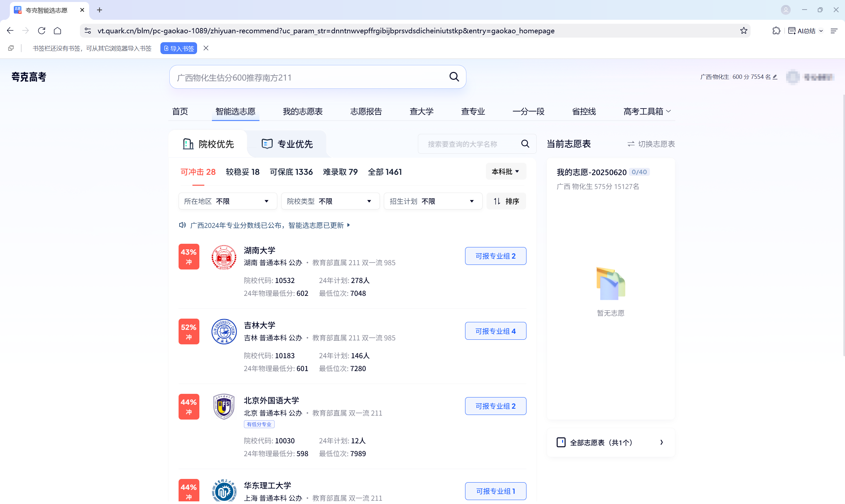
Task: Click 可报专业组 2 for 湖南大学
Action: [495, 256]
